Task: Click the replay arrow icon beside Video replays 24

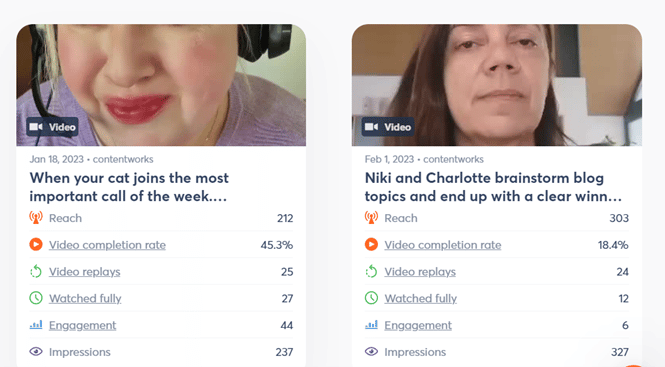Action: (x=372, y=271)
